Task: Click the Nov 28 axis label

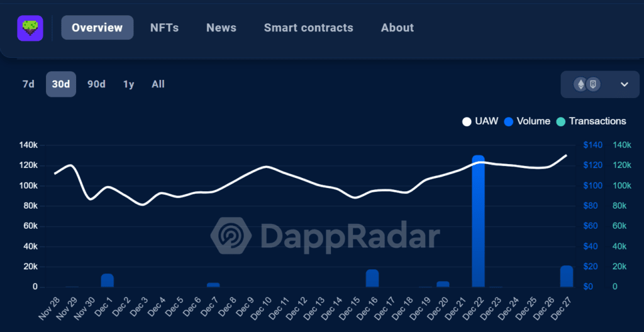Action: click(49, 307)
